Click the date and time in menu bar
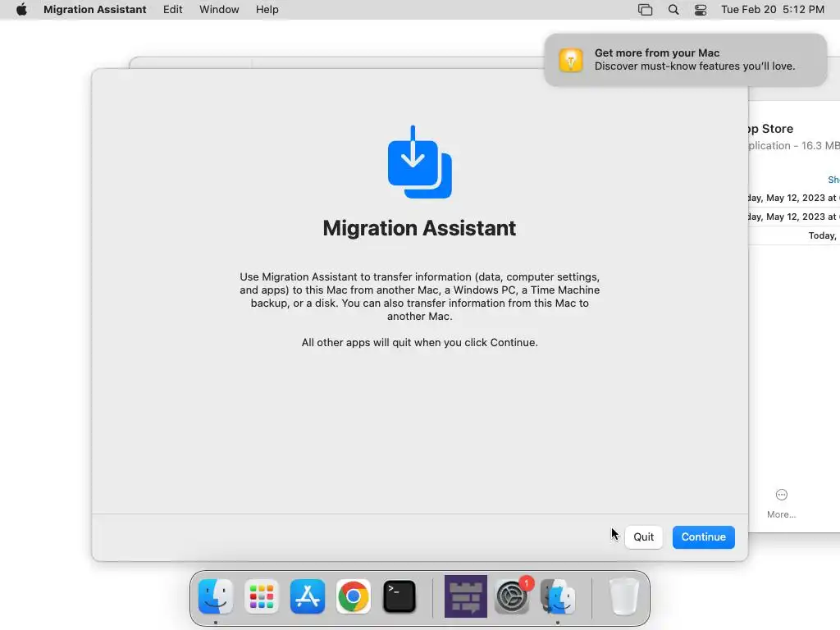The height and width of the screenshot is (630, 840). pyautogui.click(x=773, y=10)
